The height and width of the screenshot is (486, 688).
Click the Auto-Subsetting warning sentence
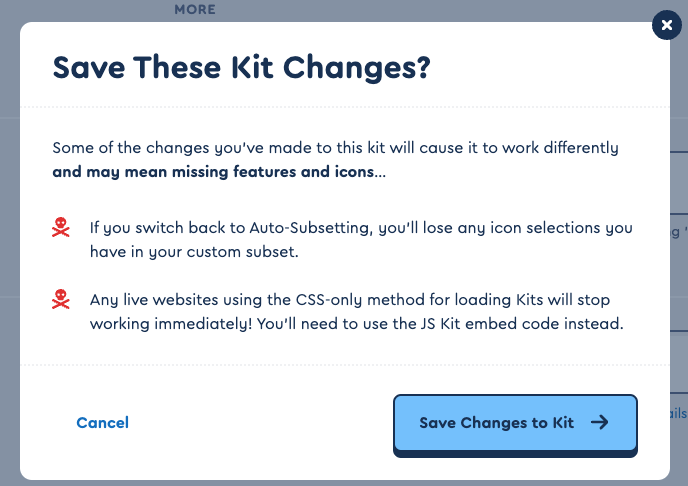click(x=361, y=240)
